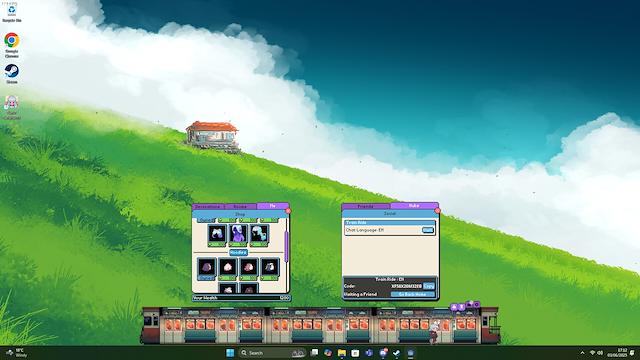The height and width of the screenshot is (360, 640).
Task: Open the Copilot taskbar icon
Action: [328, 353]
